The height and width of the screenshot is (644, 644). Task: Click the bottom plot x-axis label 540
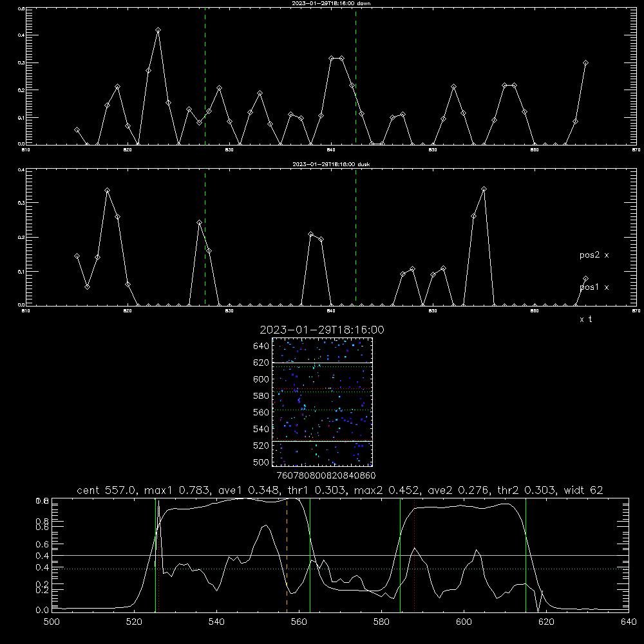pyautogui.click(x=216, y=622)
